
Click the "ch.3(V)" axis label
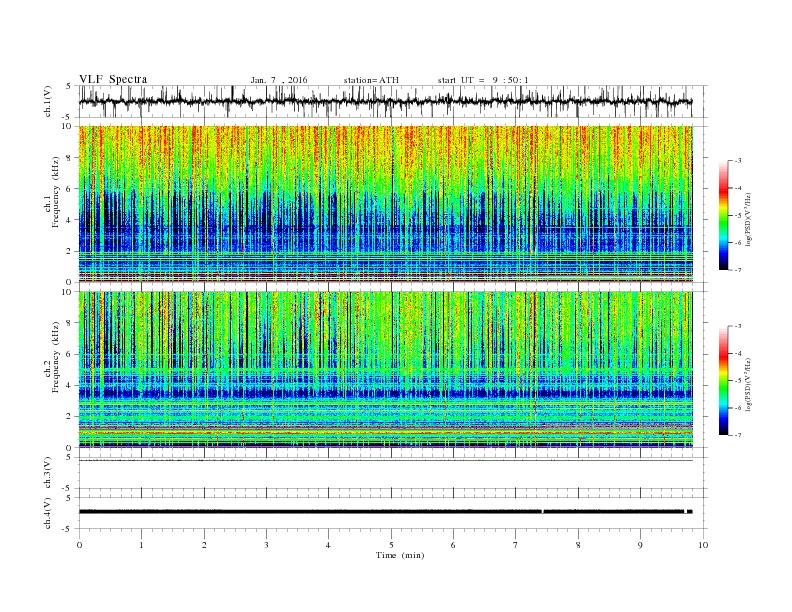pyautogui.click(x=48, y=473)
